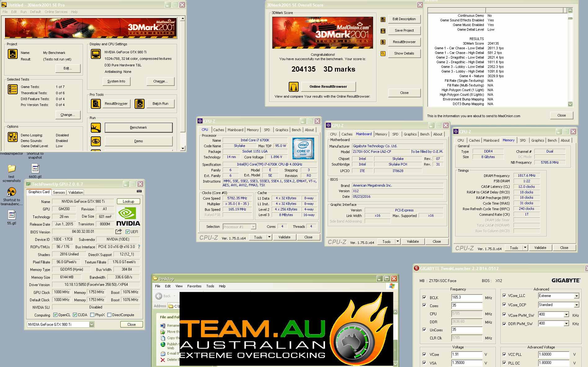Click the BCLK 165.3 input field
Screen dimensions: 588x367
pos(467,297)
